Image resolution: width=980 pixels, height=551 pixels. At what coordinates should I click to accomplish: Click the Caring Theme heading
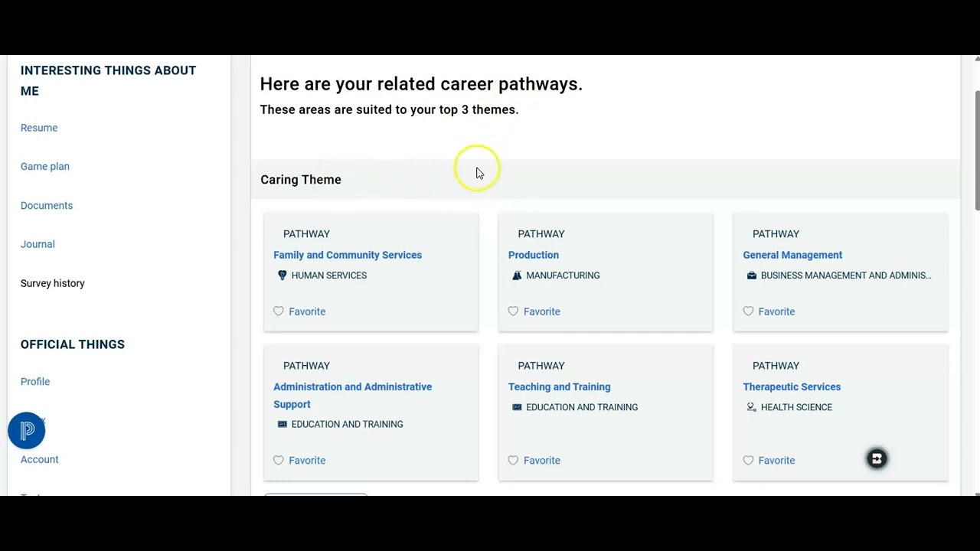coord(301,180)
